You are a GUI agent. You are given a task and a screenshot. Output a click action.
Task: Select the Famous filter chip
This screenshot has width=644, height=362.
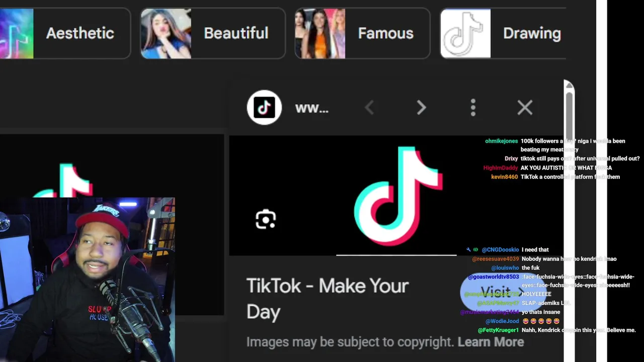pos(362,33)
